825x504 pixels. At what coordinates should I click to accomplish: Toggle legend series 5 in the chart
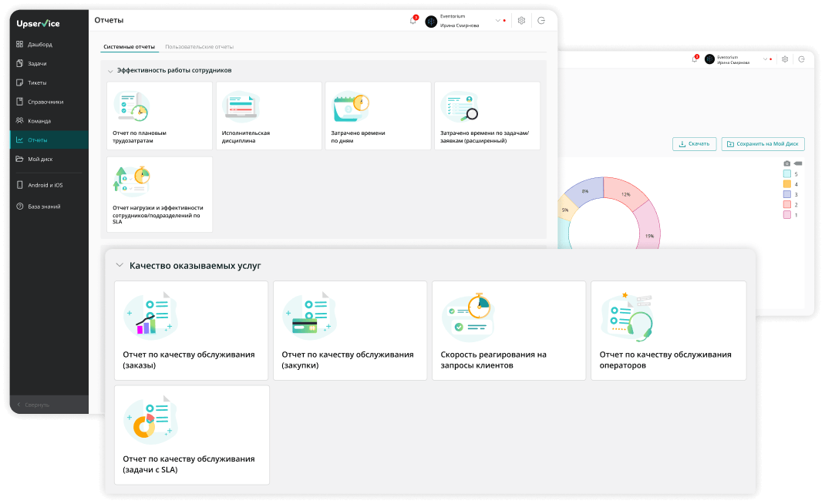click(x=786, y=174)
